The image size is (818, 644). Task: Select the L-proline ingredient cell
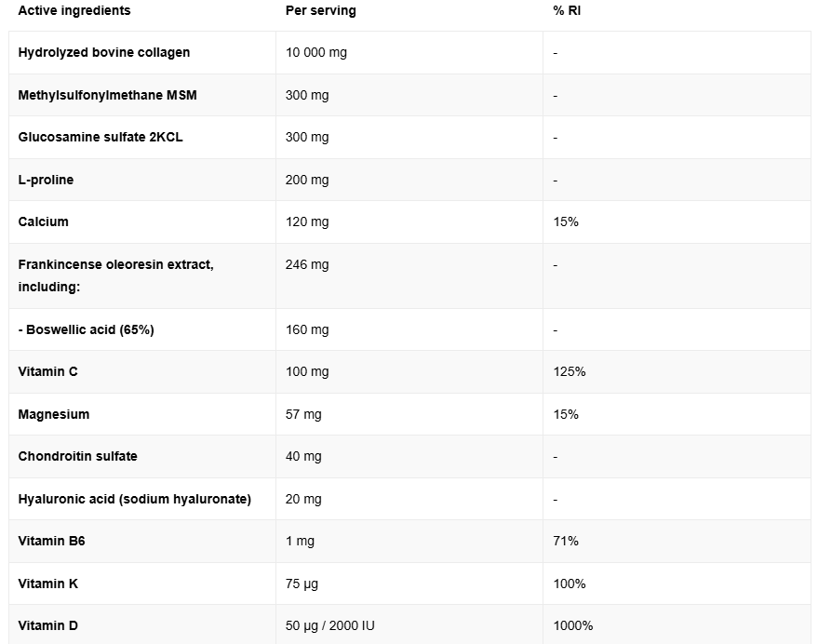pyautogui.click(x=46, y=180)
